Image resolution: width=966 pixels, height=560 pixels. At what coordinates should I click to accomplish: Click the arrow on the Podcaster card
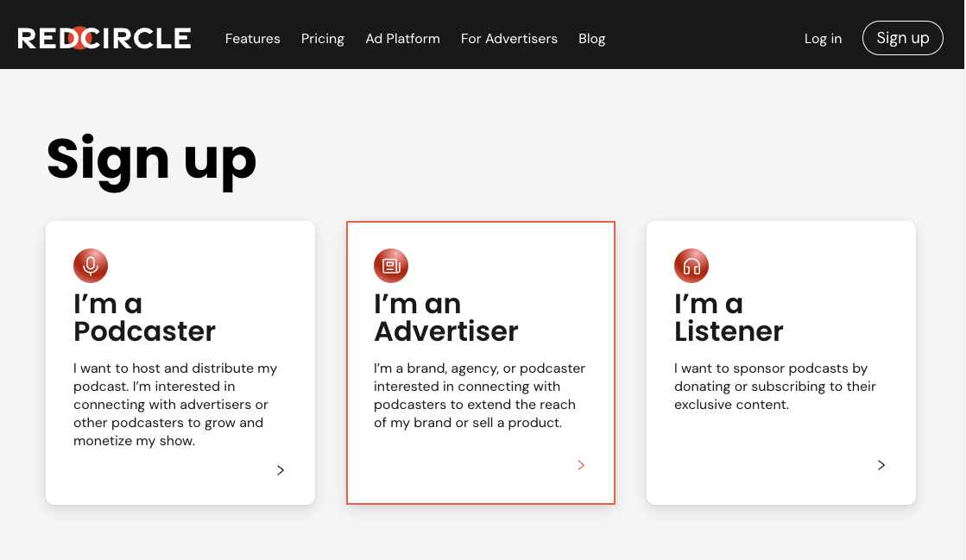pyautogui.click(x=281, y=470)
